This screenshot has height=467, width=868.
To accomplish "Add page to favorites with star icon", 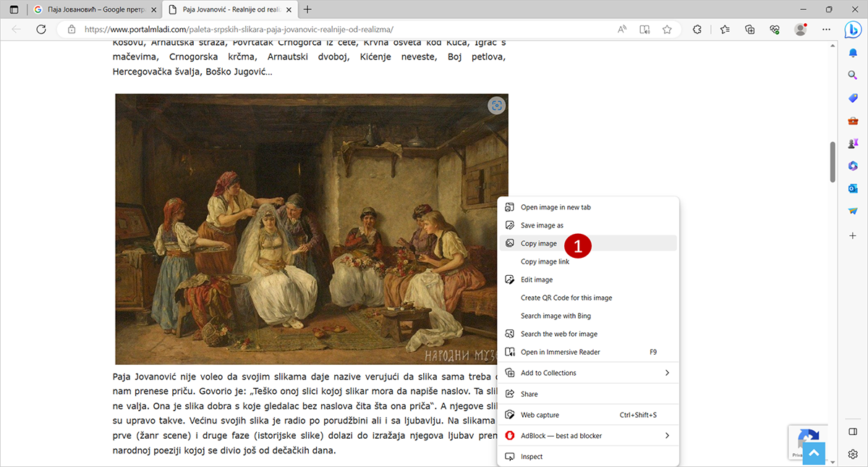I will [x=667, y=30].
